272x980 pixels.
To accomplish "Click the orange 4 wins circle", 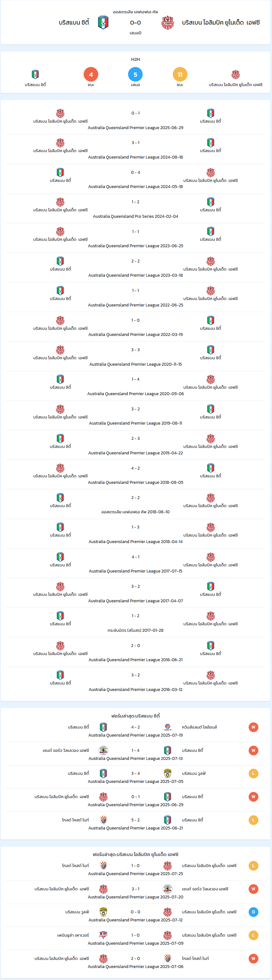I will pyautogui.click(x=91, y=74).
